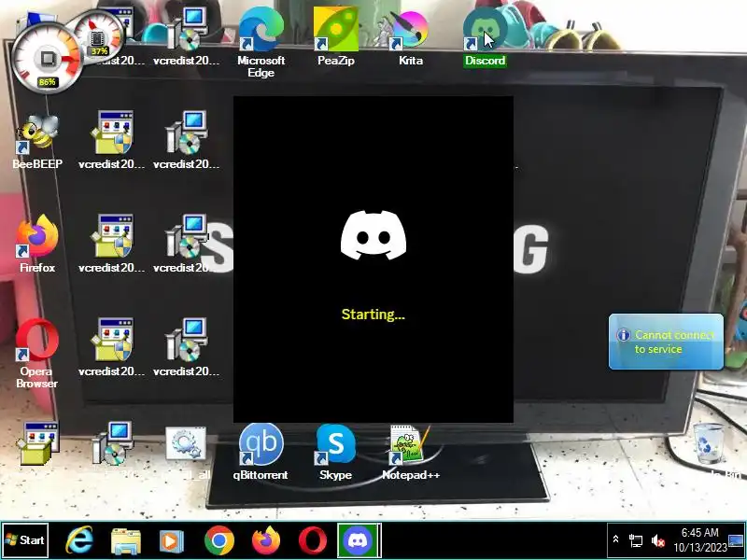Select the BeeBEEP desktop icon
747x560 pixels.
(37, 141)
